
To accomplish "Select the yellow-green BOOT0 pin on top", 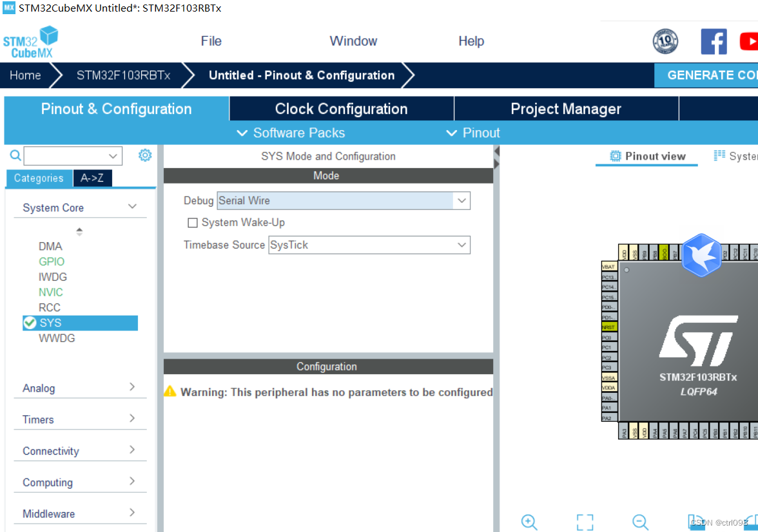I will pos(664,252).
